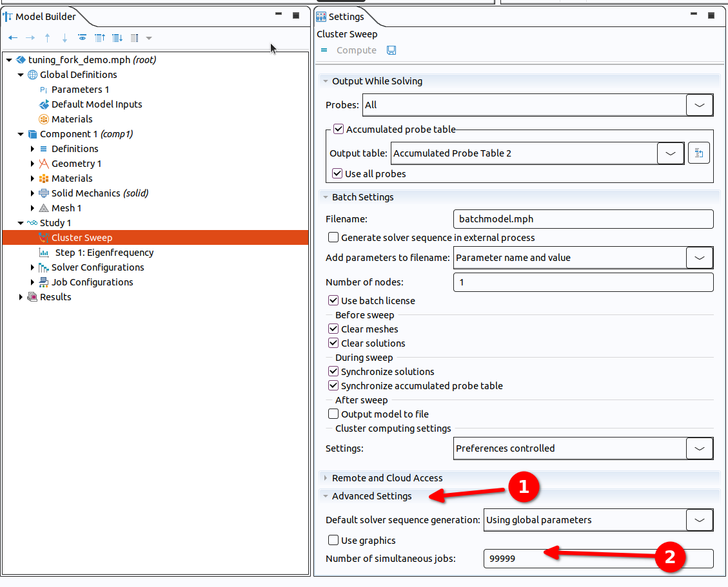Click the move down arrow icon
This screenshot has width=728, height=587.
click(64, 38)
